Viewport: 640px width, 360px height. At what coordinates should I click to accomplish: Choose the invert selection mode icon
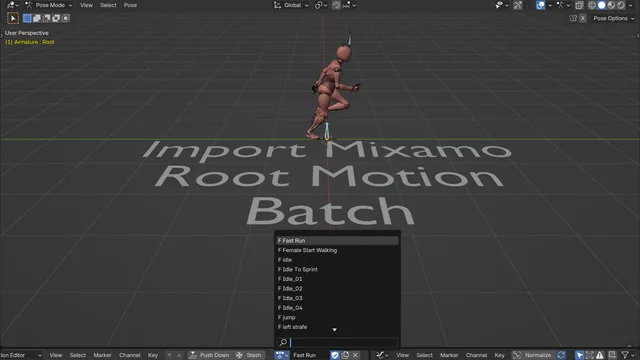tap(56, 18)
